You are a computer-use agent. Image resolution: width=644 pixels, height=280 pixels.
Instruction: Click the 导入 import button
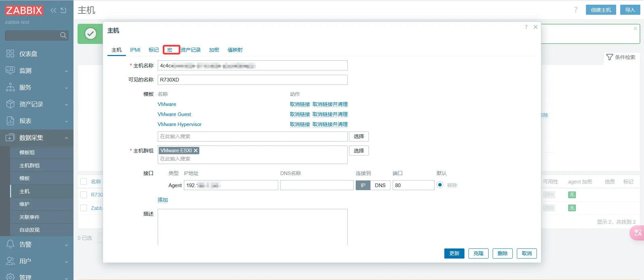pyautogui.click(x=630, y=10)
